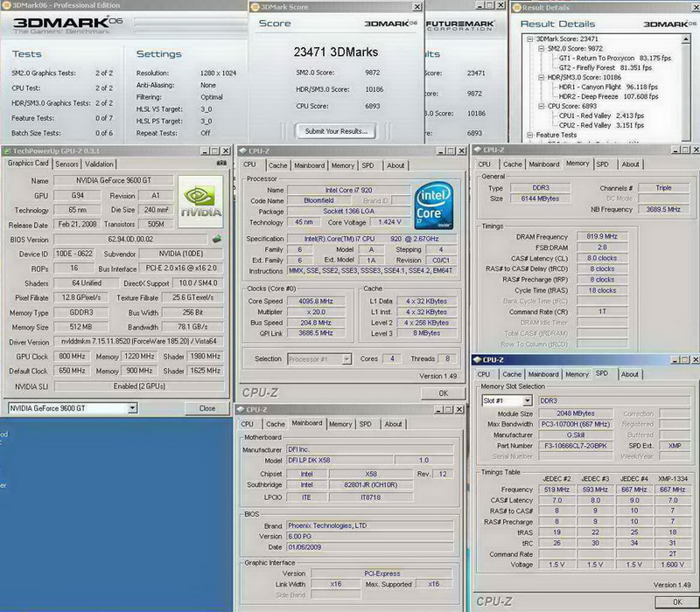Open About tab in CPU-Z motherboard window
Screen dimensions: 700x612
pyautogui.click(x=393, y=424)
